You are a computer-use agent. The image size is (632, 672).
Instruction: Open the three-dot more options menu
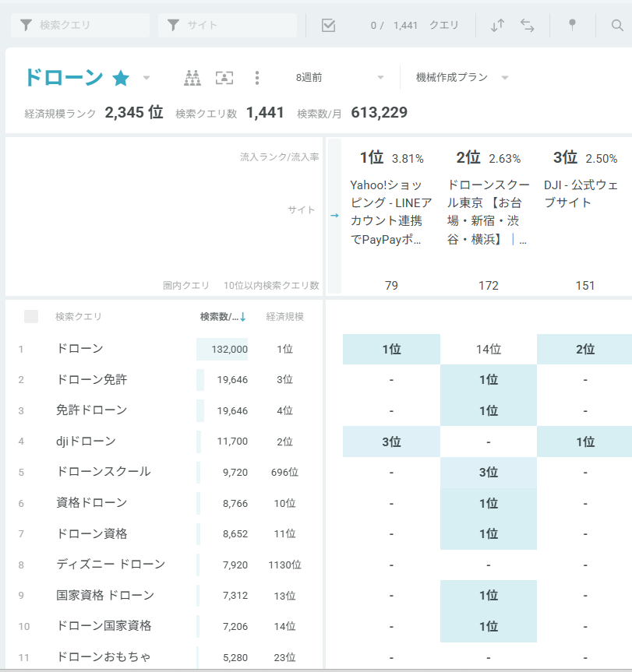(257, 78)
